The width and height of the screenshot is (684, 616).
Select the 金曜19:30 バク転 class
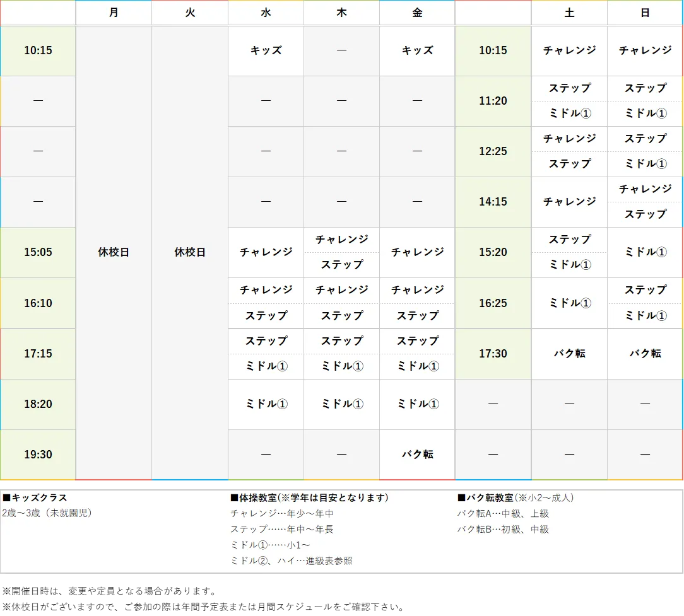click(x=416, y=454)
